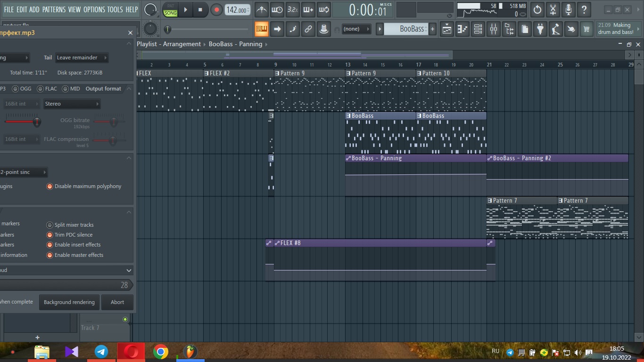Screen dimensions: 644x362
Task: Open the undo history icon
Action: [x=537, y=9]
